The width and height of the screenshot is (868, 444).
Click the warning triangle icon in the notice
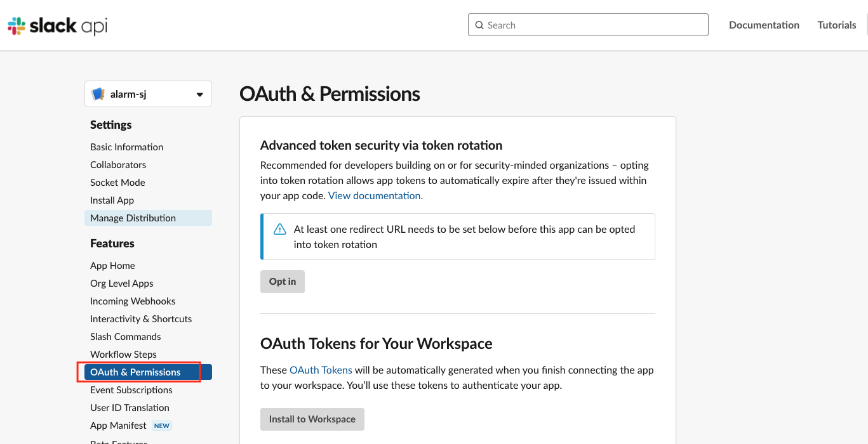(279, 230)
